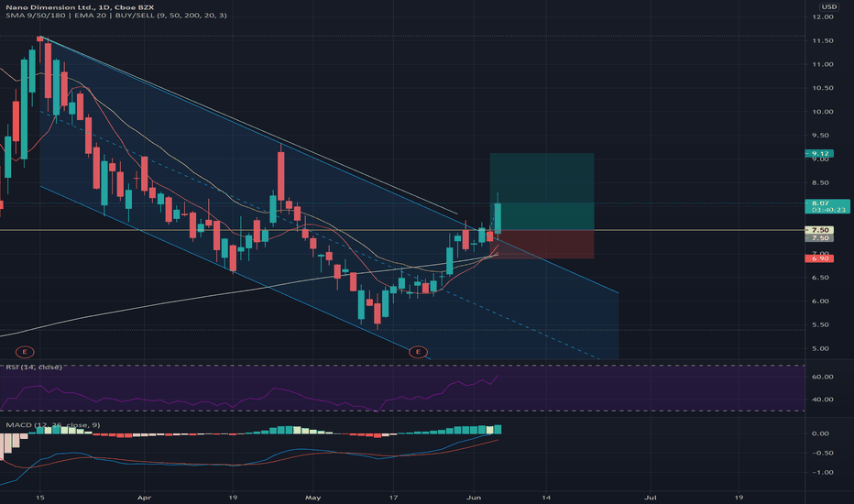This screenshot has height=504, width=854.
Task: Open the USD currency selector
Action: [829, 6]
